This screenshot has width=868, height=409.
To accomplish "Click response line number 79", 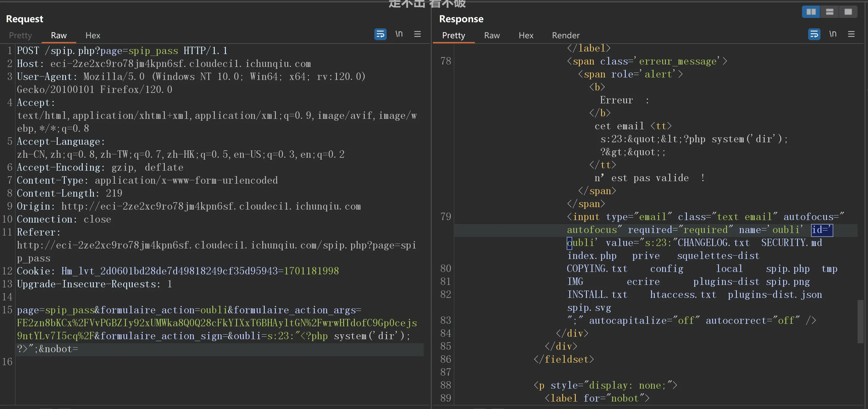I will click(x=446, y=217).
